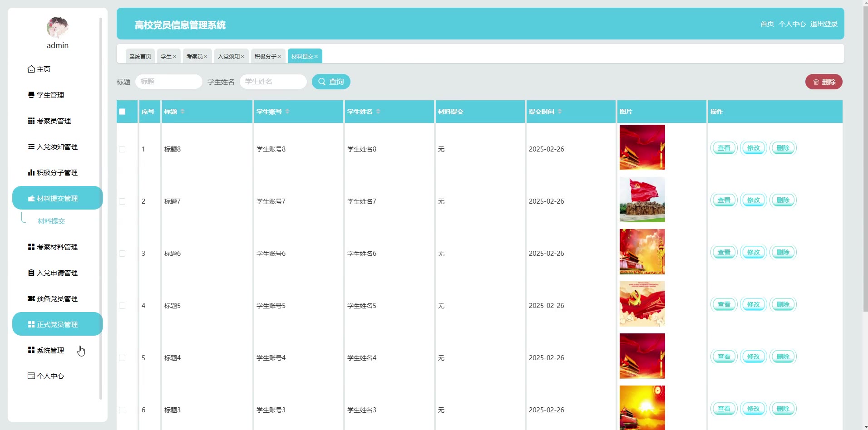
Task: Click the 查询 search button
Action: pos(331,82)
